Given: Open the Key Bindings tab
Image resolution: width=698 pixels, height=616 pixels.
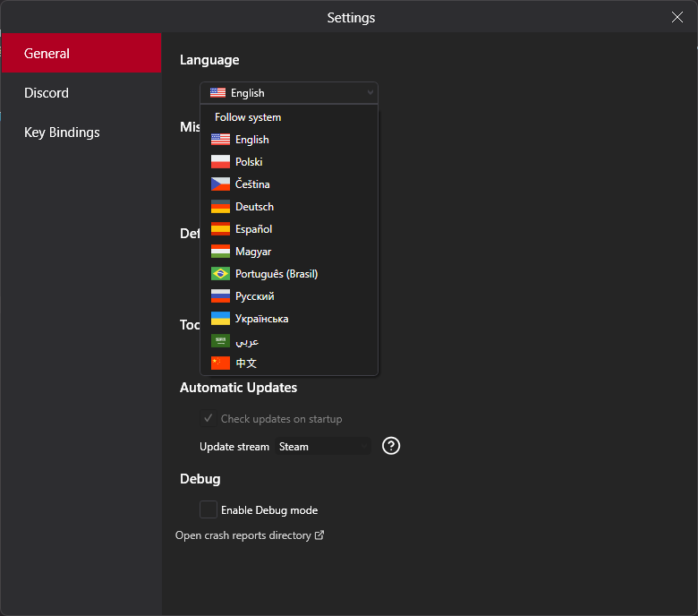Looking at the screenshot, I should (62, 133).
